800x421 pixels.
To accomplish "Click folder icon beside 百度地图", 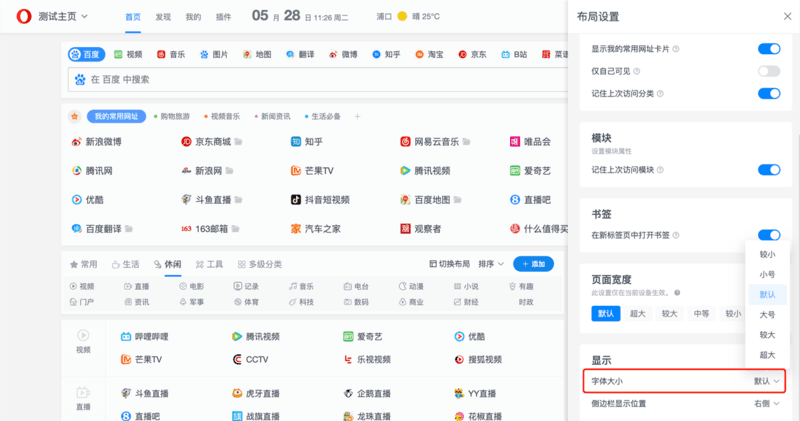I will click(x=458, y=200).
